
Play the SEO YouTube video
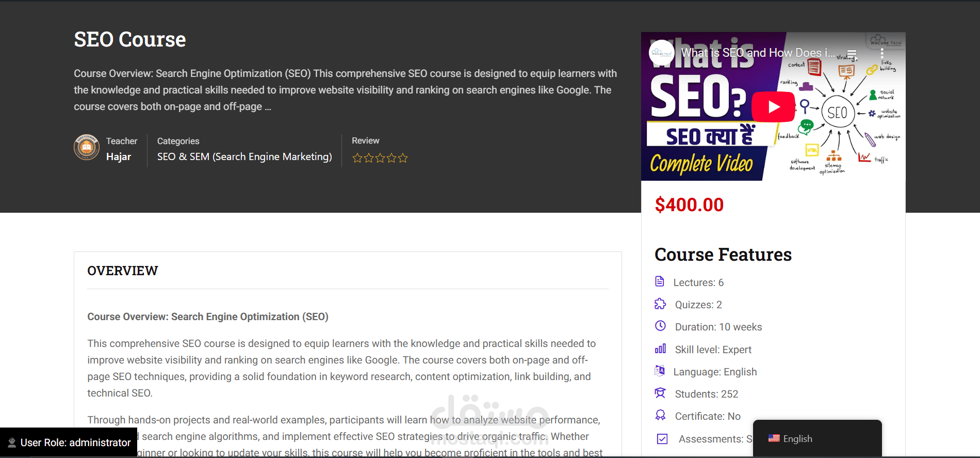(x=773, y=107)
